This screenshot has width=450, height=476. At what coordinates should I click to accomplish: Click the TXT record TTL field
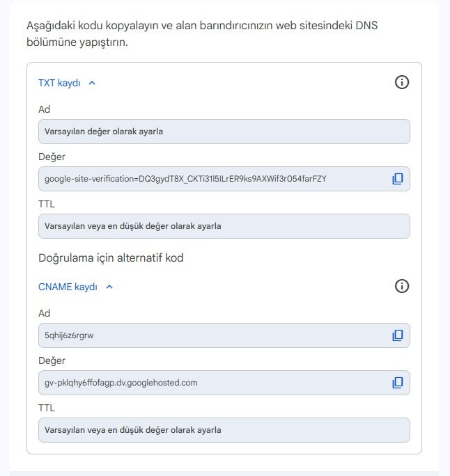pos(224,226)
